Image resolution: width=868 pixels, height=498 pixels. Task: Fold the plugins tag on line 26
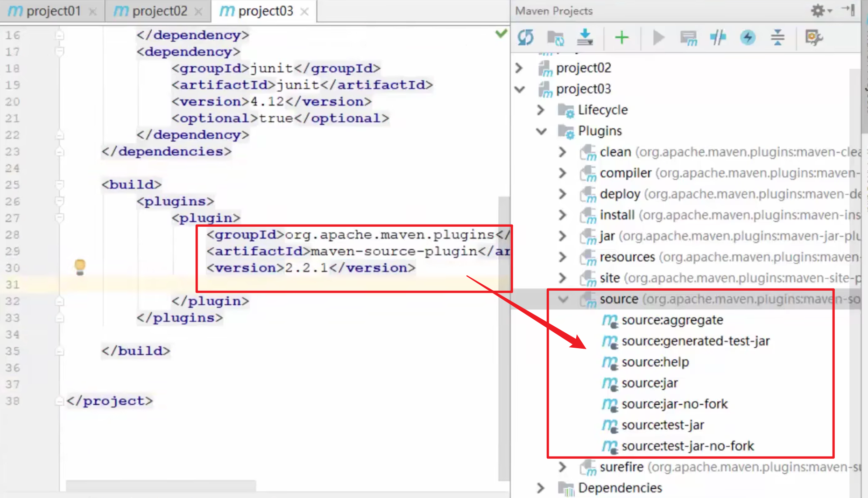(59, 202)
